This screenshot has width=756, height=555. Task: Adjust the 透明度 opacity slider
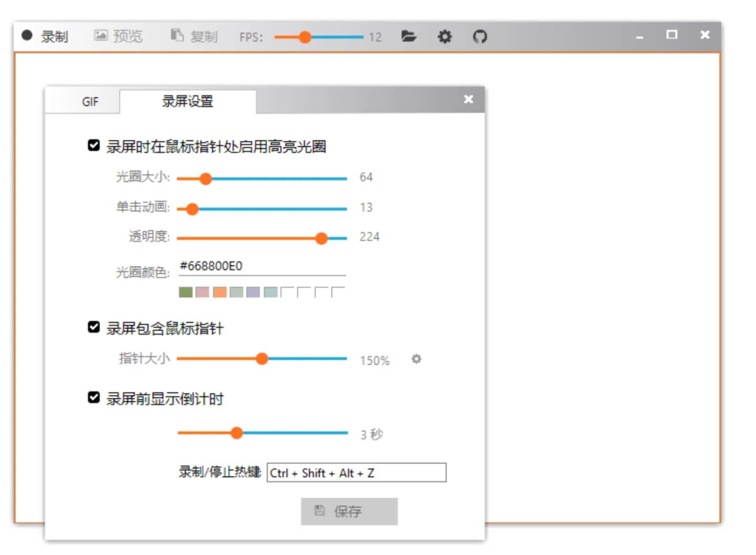pyautogui.click(x=321, y=238)
